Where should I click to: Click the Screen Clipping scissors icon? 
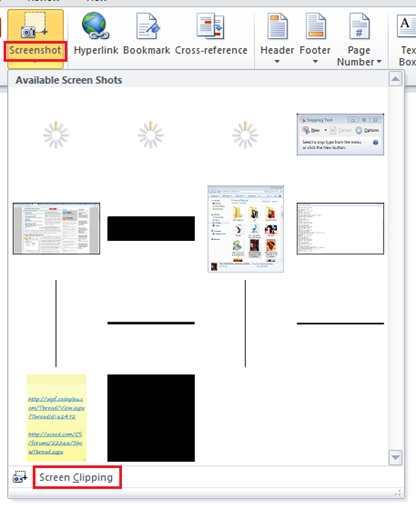pos(20,477)
